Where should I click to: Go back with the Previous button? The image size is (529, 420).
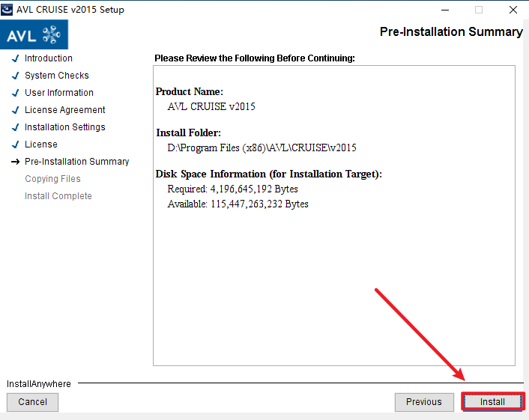[423, 402]
